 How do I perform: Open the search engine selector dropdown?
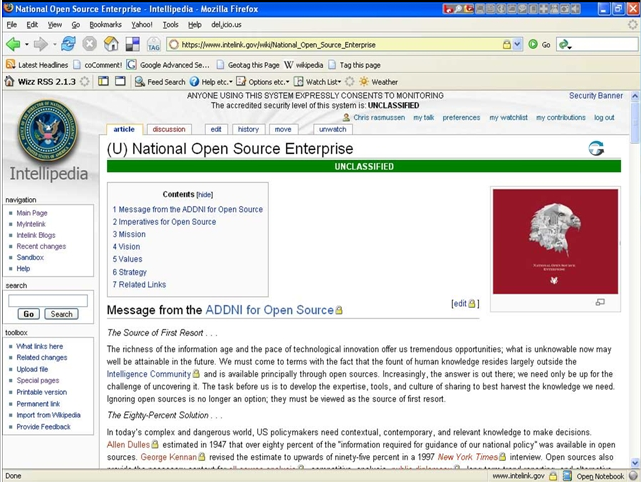(565, 44)
